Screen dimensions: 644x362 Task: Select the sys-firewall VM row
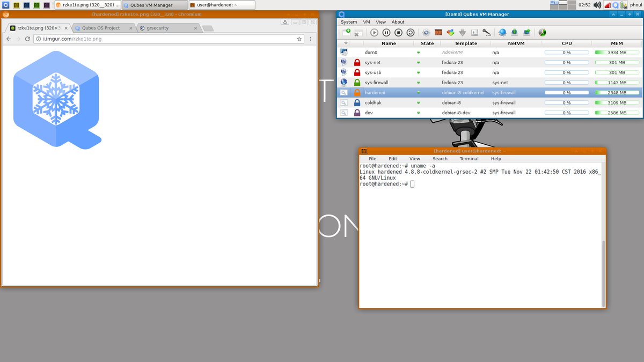[489, 83]
